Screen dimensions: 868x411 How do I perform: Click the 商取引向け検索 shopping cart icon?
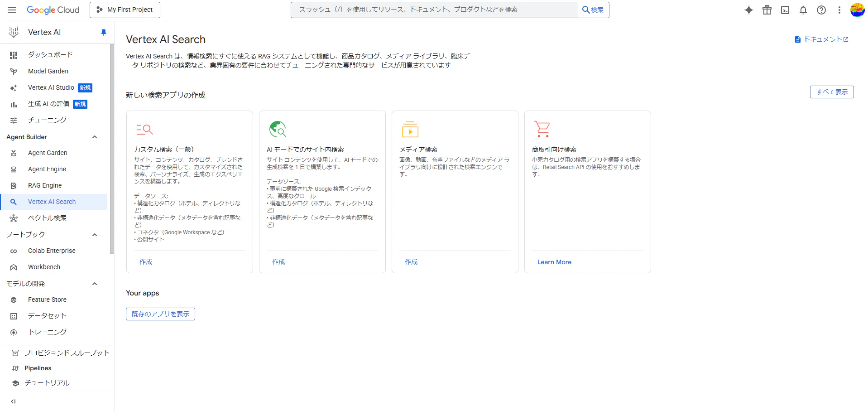tap(542, 129)
